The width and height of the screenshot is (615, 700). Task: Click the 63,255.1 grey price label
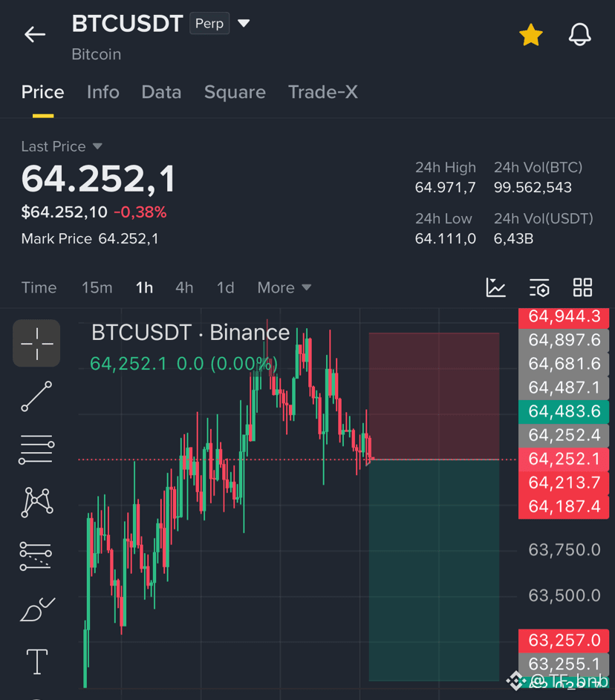point(564,664)
